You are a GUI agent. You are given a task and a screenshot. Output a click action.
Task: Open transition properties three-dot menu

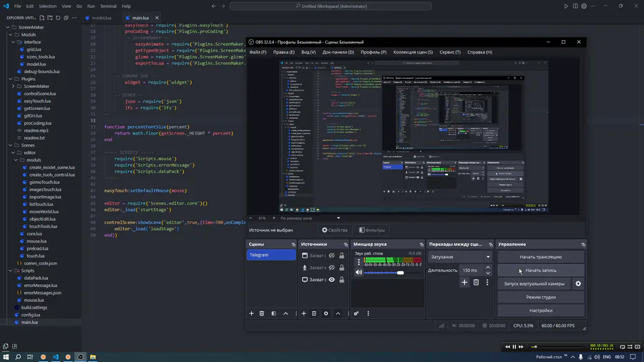(x=487, y=283)
